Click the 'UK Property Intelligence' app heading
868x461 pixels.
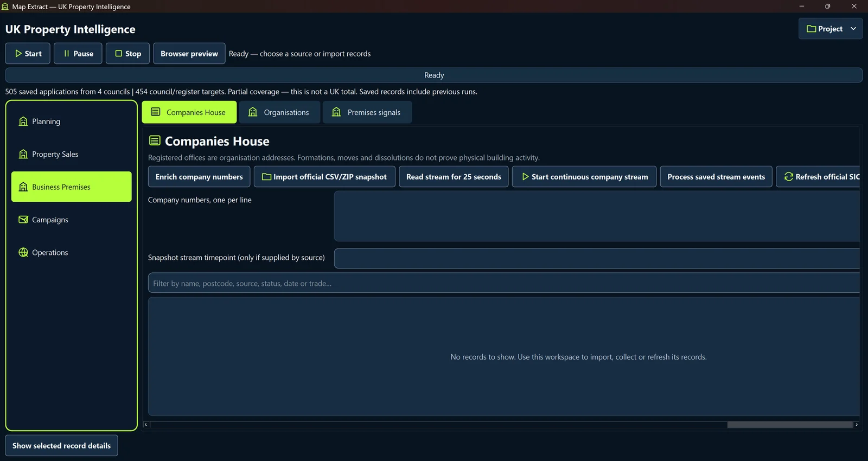tap(71, 29)
